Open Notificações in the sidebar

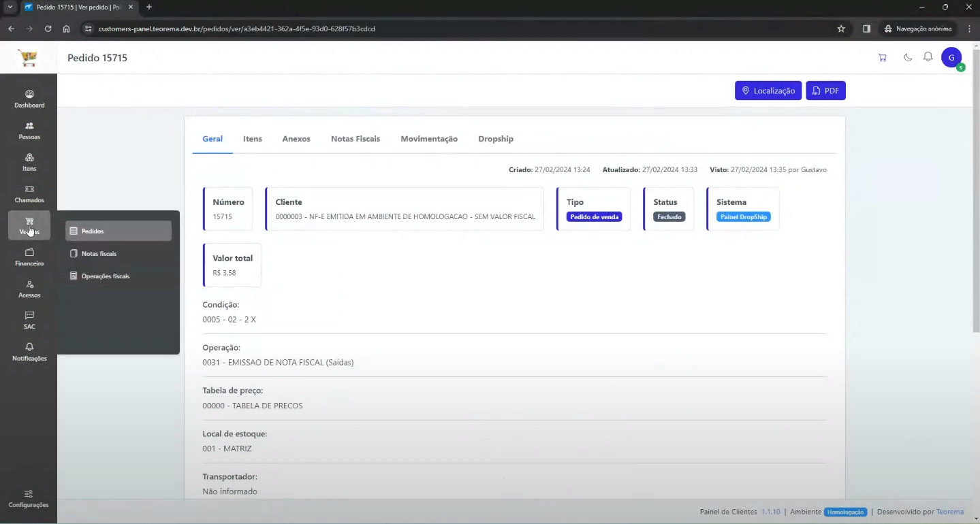(29, 353)
